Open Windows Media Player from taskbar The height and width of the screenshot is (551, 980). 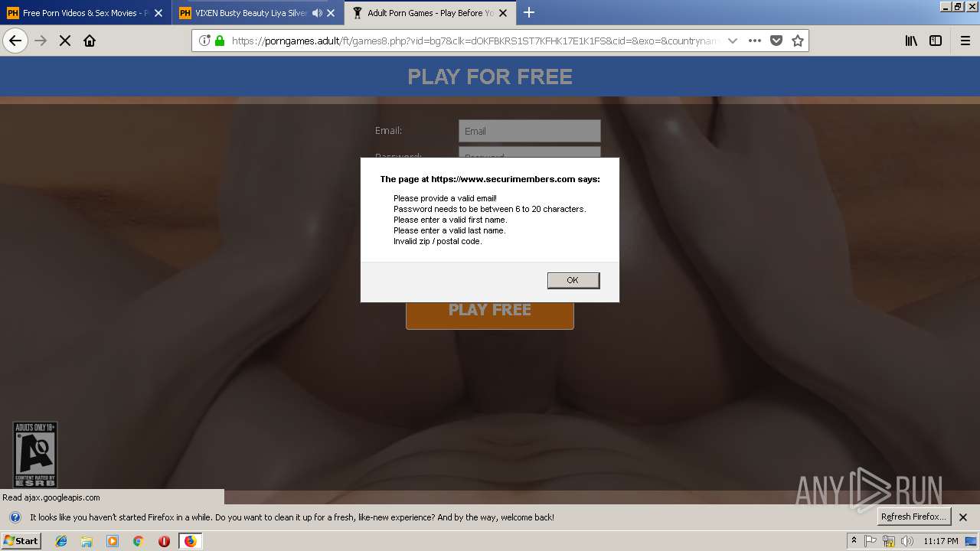(x=113, y=541)
